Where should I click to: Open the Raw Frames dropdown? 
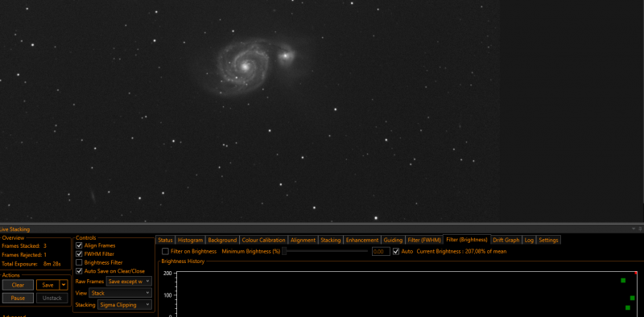coord(129,282)
